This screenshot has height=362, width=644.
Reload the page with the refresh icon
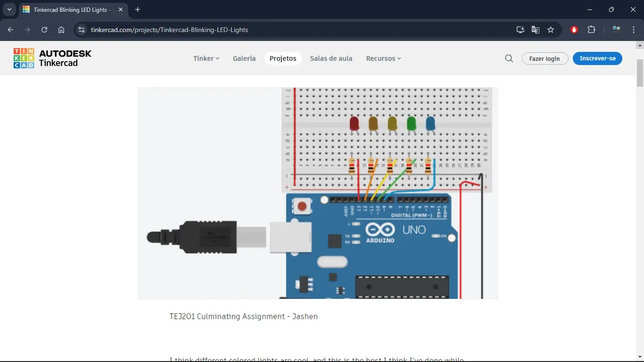44,30
